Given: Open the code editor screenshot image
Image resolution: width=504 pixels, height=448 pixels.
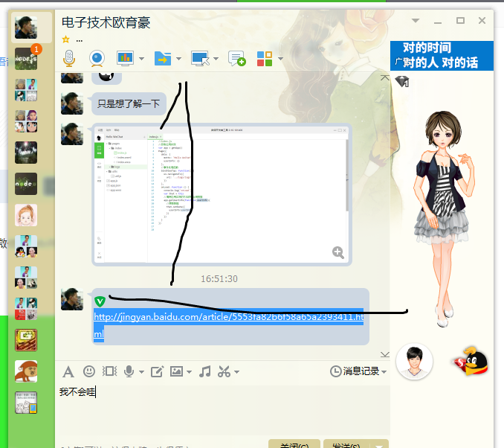Looking at the screenshot, I should click(222, 195).
